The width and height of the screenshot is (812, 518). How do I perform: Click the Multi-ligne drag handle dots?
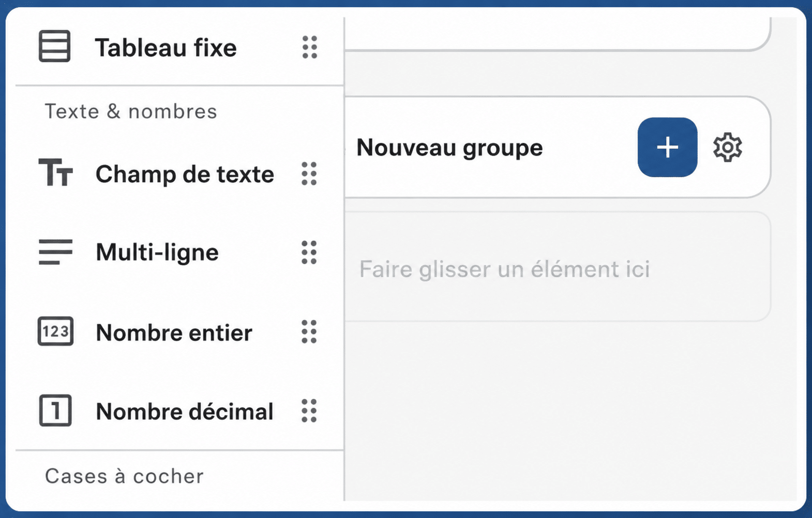309,252
